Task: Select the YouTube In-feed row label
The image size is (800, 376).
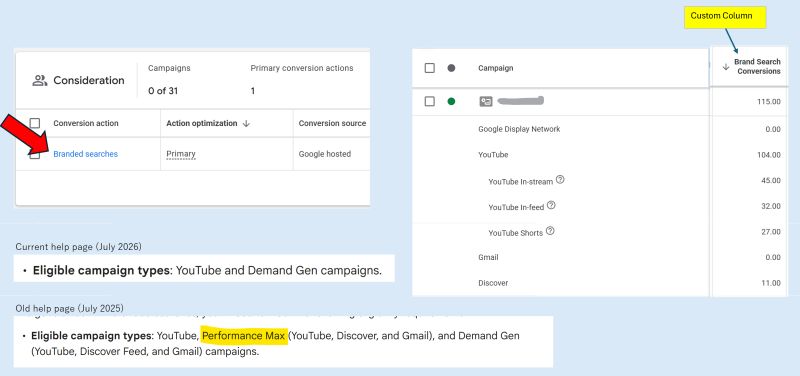Action: [x=516, y=207]
